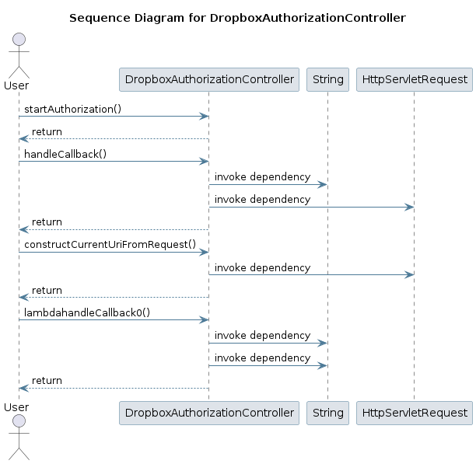
Task: Select the 'constructCurrentUriFromRequest()' message label
Action: click(110, 244)
